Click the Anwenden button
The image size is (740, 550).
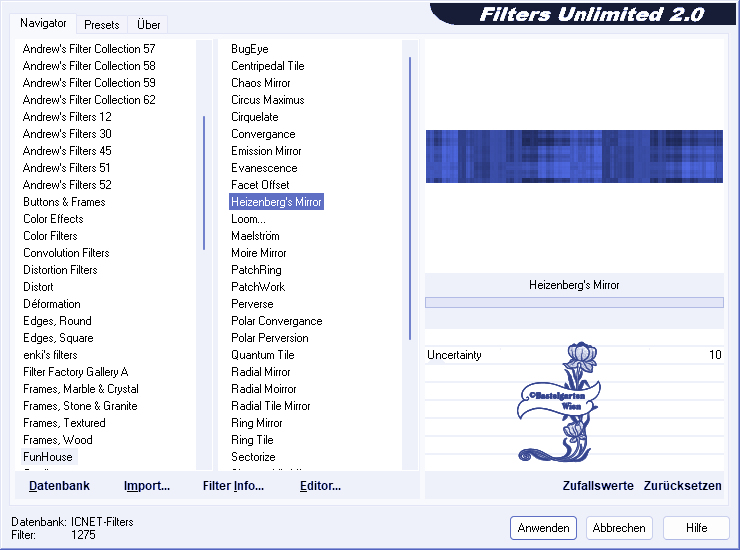coord(543,528)
